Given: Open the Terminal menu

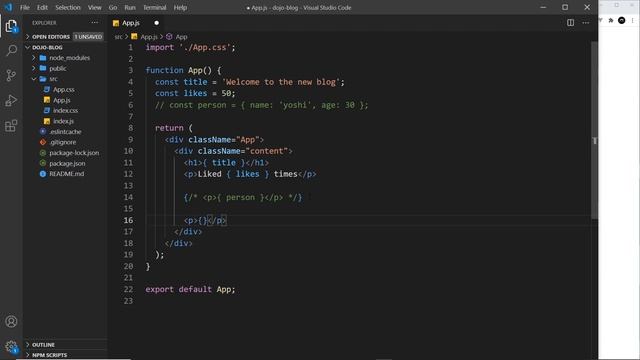Looking at the screenshot, I should (154, 7).
